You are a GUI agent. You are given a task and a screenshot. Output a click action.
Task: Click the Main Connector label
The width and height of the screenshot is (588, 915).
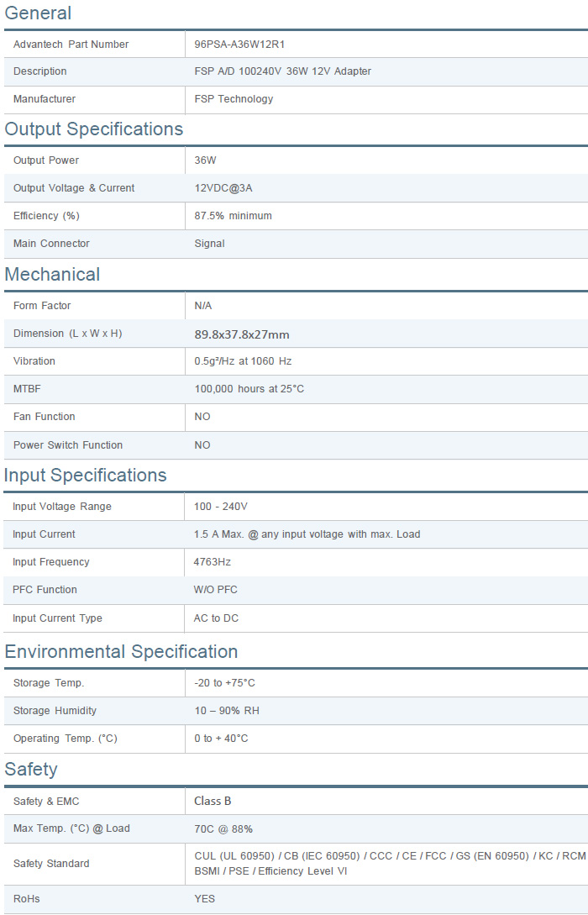[x=51, y=244]
